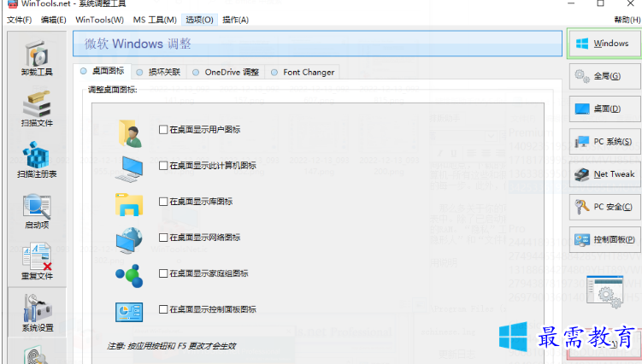Click the WinTools.net title bar icon
Viewport: 642px width, 364px height.
(x=12, y=4)
